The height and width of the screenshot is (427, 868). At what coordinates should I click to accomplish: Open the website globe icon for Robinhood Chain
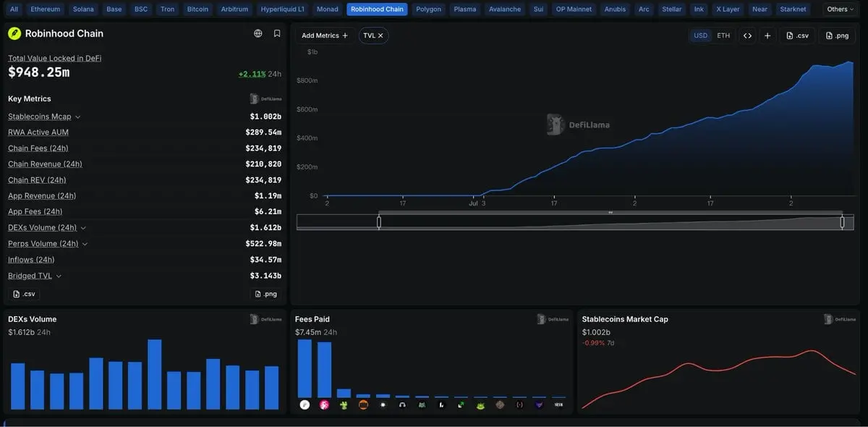click(x=258, y=33)
